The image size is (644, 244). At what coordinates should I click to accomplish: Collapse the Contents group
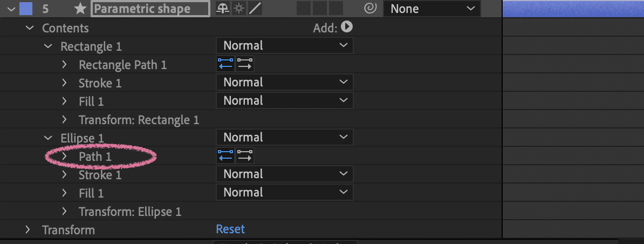[30, 28]
